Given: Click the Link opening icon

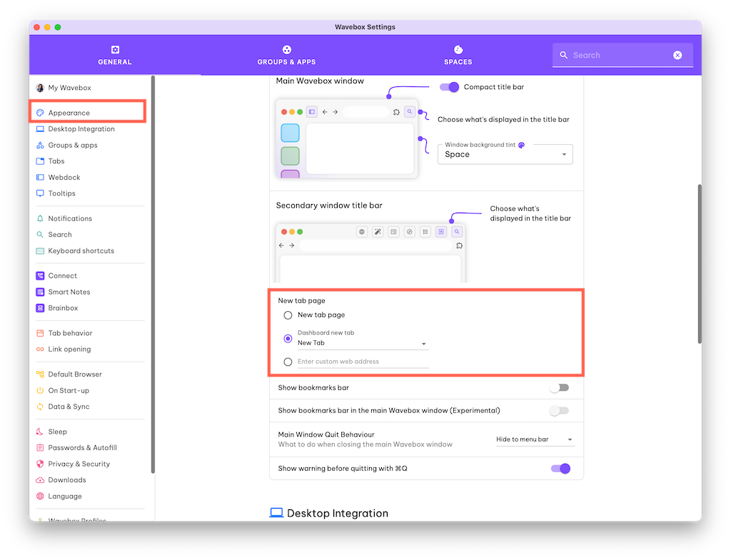Looking at the screenshot, I should click(40, 350).
